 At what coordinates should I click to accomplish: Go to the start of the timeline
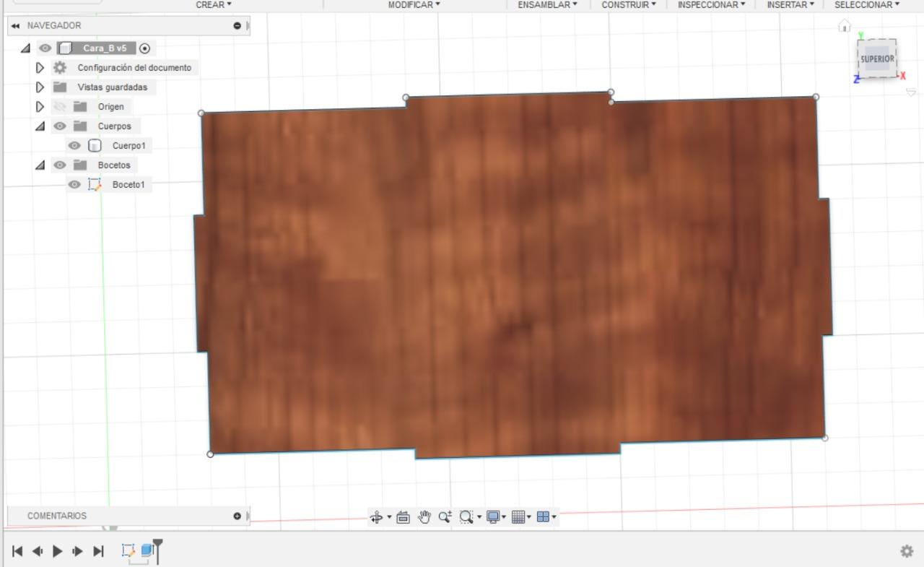click(17, 551)
